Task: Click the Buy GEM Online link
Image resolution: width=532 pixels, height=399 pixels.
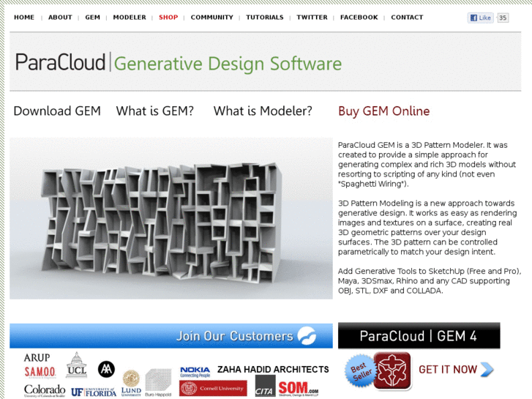Action: 383,111
